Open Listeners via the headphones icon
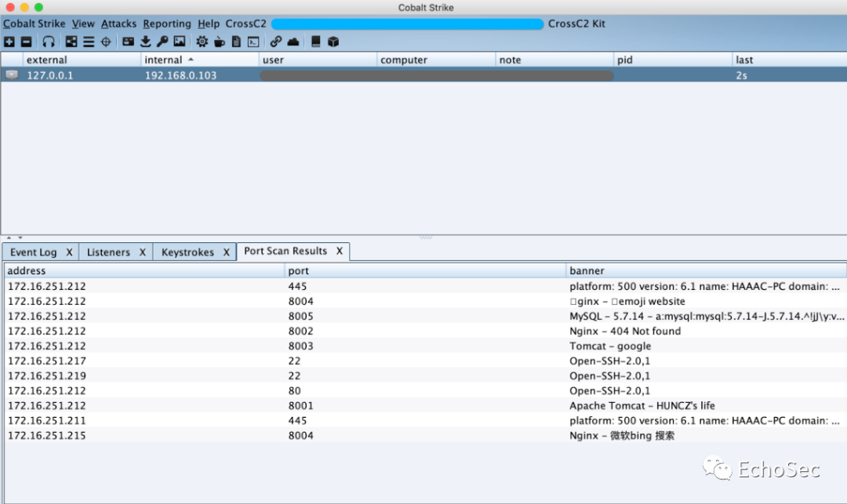This screenshot has width=847, height=504. pyautogui.click(x=49, y=42)
